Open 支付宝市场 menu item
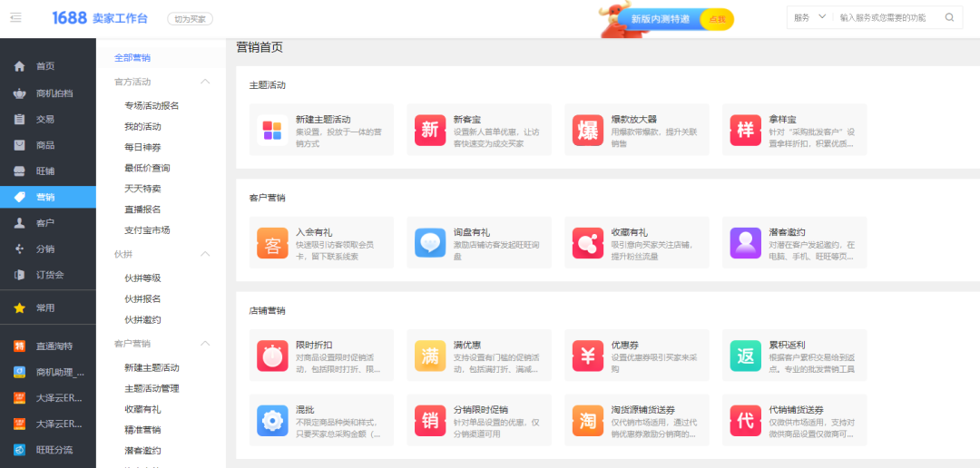The height and width of the screenshot is (468, 980). [148, 230]
